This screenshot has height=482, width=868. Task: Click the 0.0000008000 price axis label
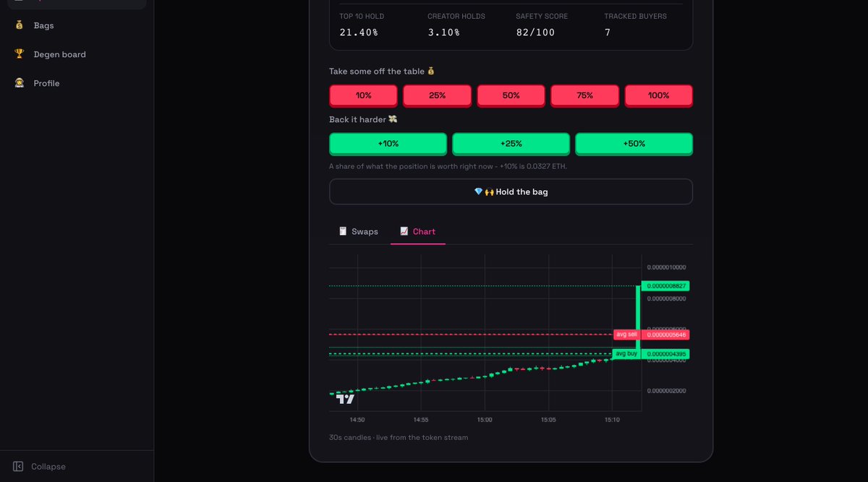coord(666,298)
